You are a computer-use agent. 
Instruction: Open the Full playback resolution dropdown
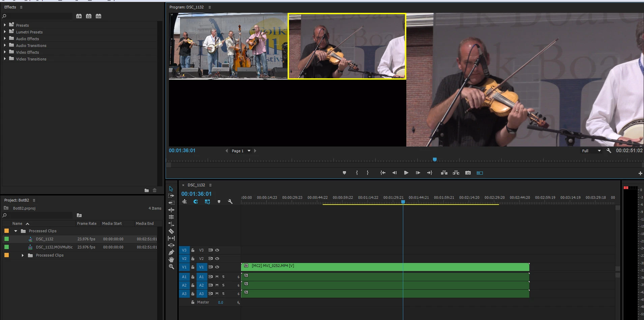coord(591,151)
